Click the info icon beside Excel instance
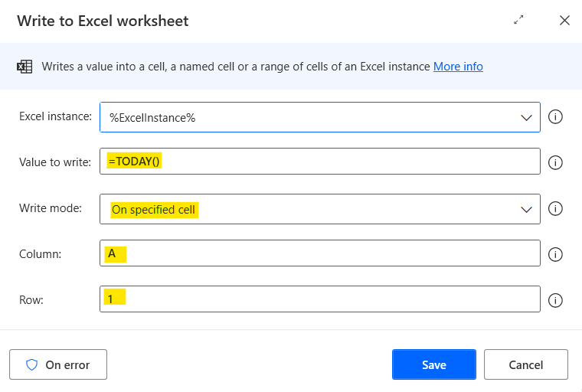 coord(557,117)
